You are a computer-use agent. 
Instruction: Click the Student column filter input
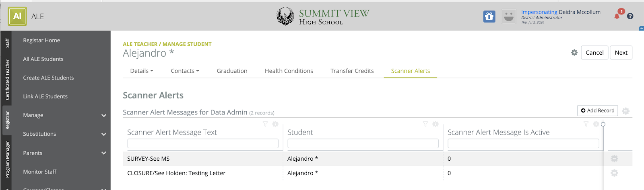[363, 143]
